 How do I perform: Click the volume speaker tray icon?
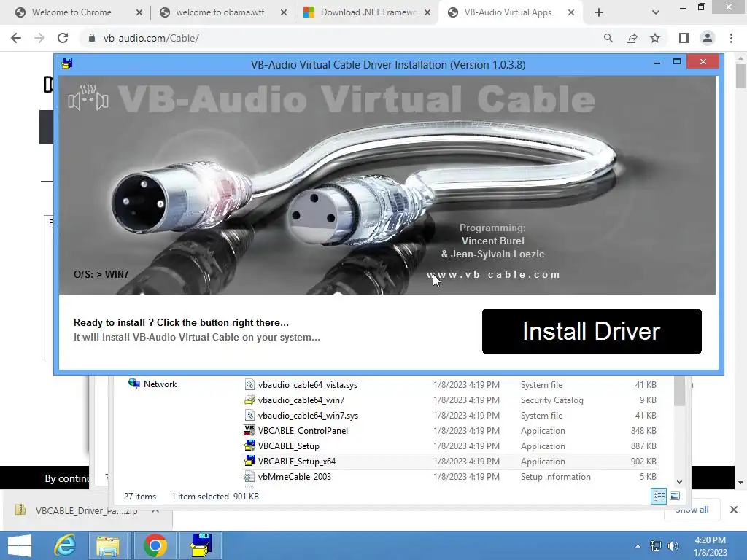pyautogui.click(x=673, y=546)
